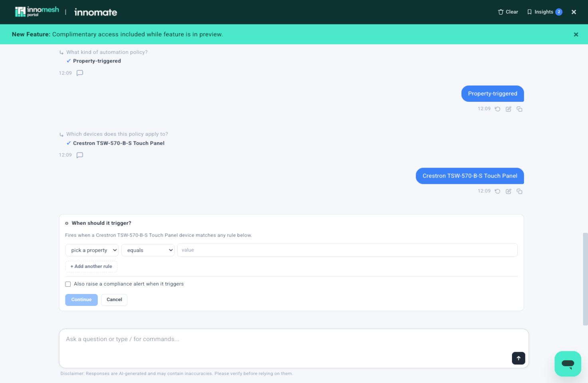
Task: Edit the Property-triggered message
Action: pos(508,109)
